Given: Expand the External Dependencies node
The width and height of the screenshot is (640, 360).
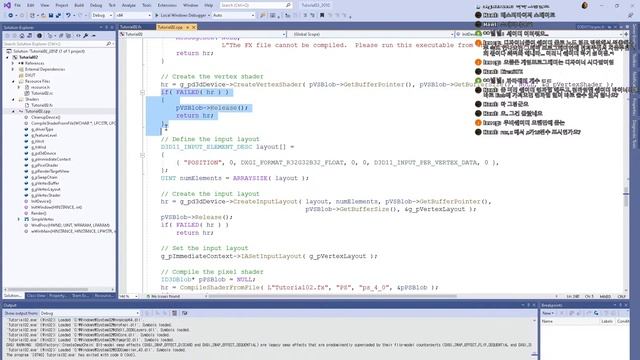Looking at the screenshot, I should [x=13, y=69].
